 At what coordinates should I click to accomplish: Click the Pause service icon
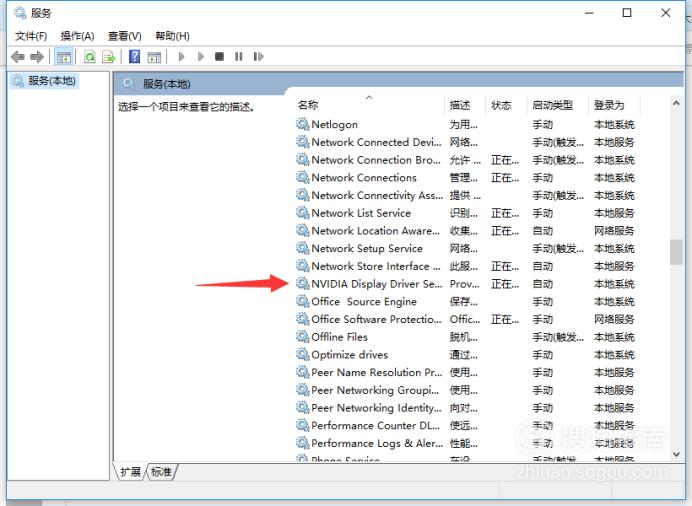[x=239, y=56]
